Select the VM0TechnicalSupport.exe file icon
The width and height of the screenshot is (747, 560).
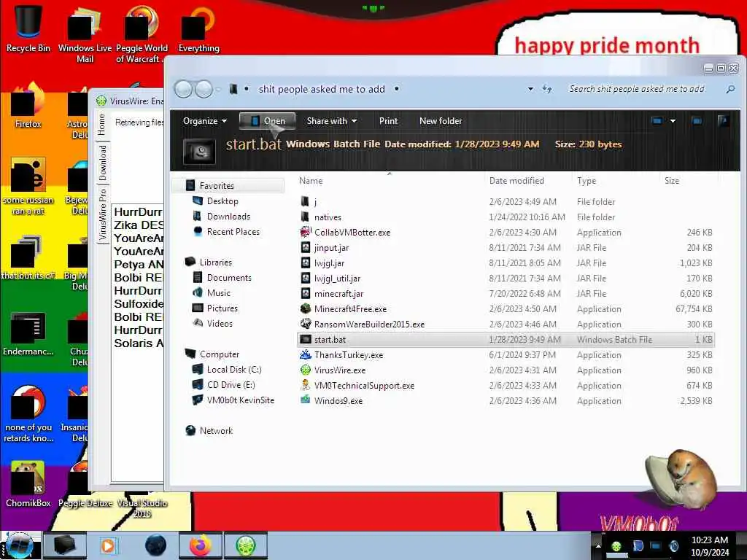click(306, 385)
